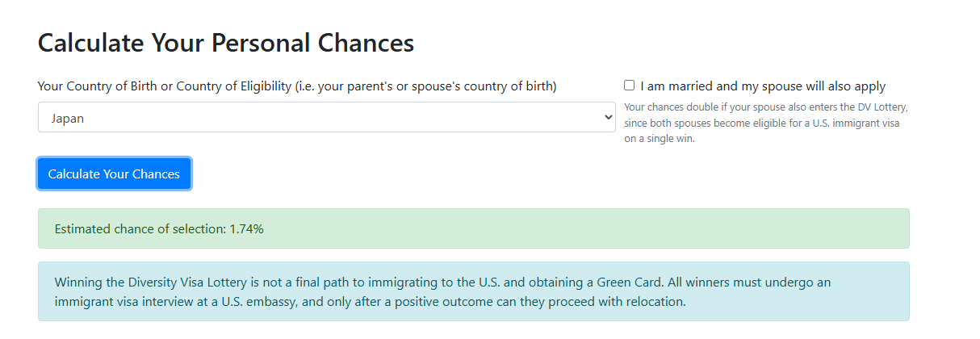Viewport: 980px width, 339px height.
Task: Click the 'I am married and my spouse will also apply' label
Action: (763, 86)
